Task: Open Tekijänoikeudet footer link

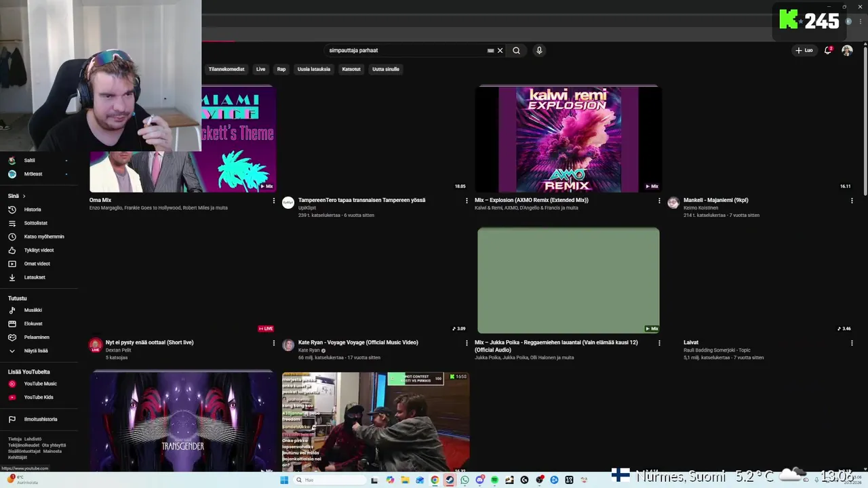Action: click(24, 445)
